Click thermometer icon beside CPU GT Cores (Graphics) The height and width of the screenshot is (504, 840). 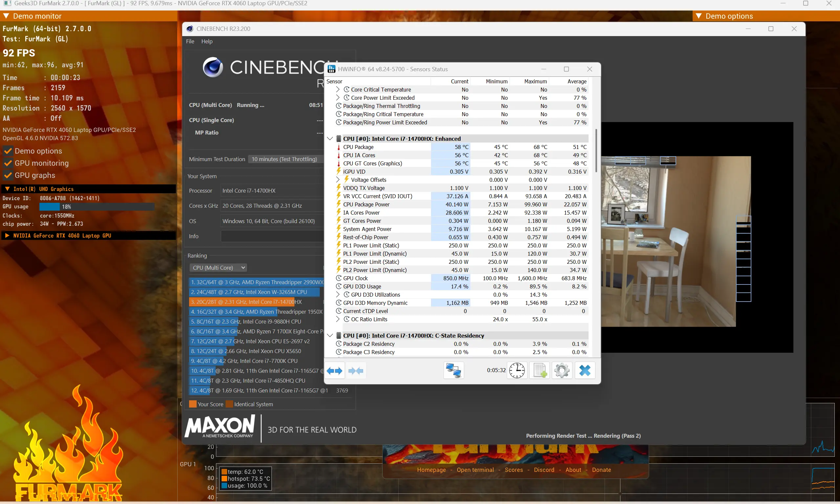coord(338,163)
